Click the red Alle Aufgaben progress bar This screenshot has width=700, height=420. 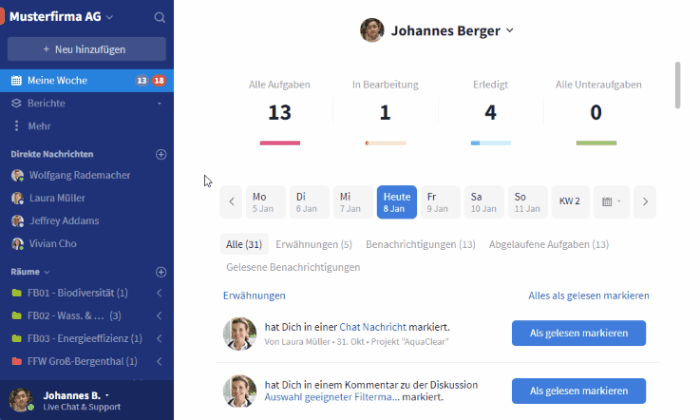click(x=280, y=143)
